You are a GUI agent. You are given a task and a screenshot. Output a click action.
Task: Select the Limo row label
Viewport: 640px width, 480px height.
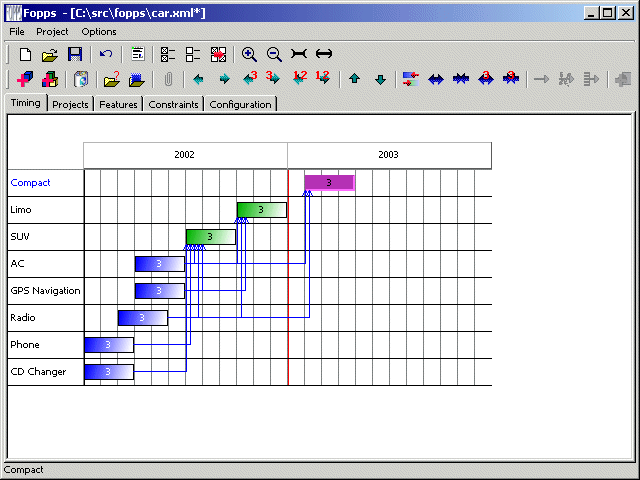21,209
